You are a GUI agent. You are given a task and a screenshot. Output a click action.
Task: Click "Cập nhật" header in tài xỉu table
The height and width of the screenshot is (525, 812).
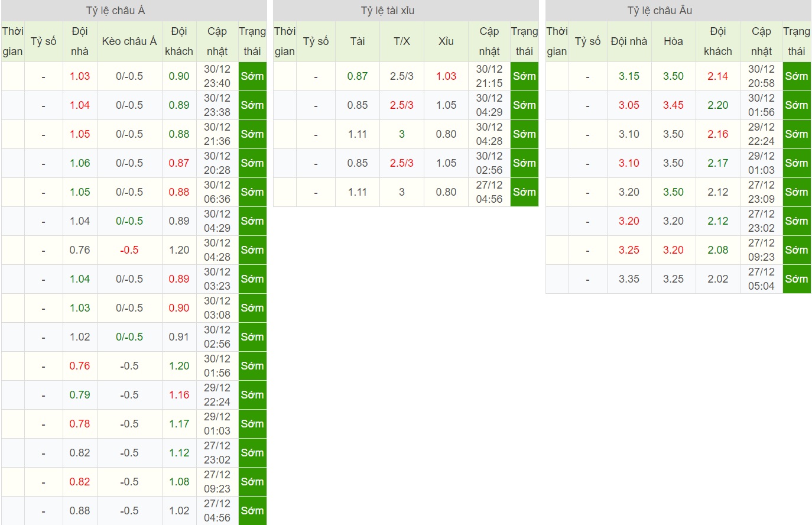coord(489,41)
